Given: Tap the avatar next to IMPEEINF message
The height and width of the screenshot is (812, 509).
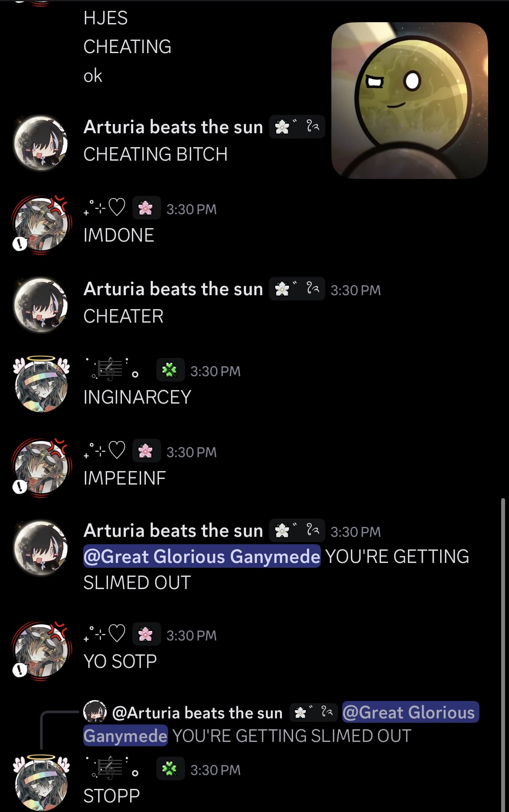Looking at the screenshot, I should [x=41, y=466].
